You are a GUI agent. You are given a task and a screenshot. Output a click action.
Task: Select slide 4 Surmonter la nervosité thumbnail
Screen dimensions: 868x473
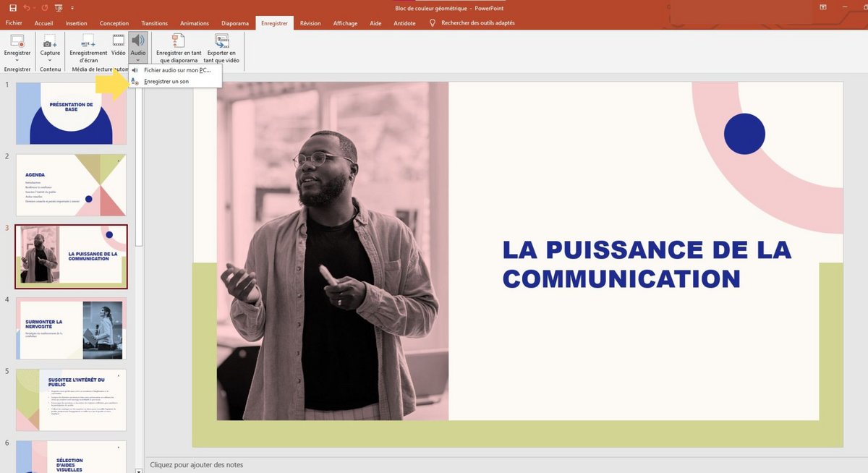[71, 329]
